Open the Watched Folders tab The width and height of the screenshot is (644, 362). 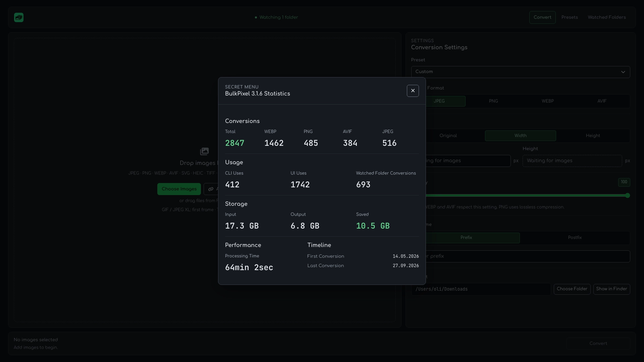click(606, 17)
